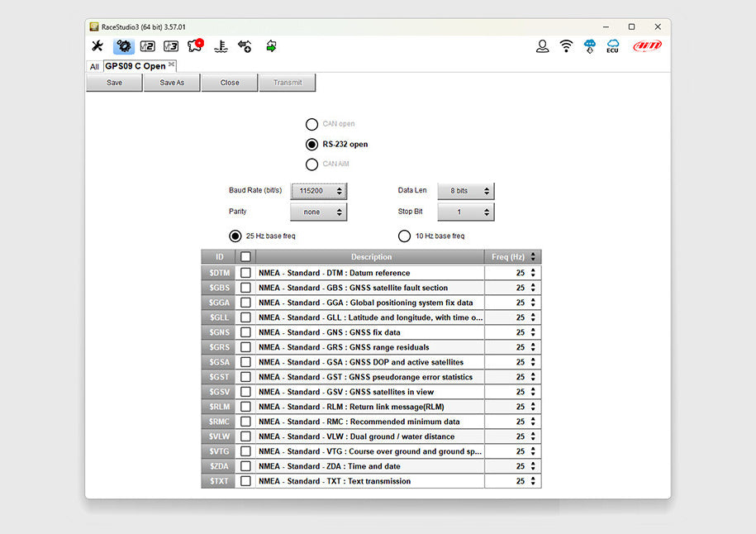Open the Baud Rate dropdown

click(318, 191)
